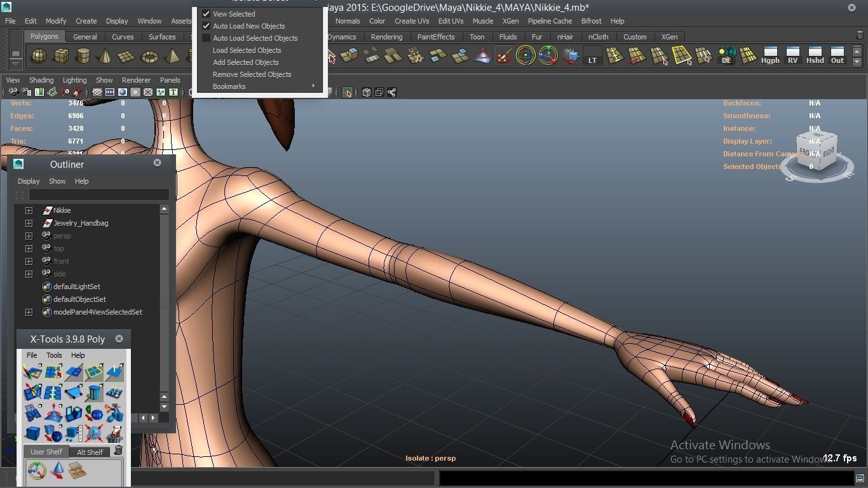Create a polygon torus from the shelf

tap(149, 57)
